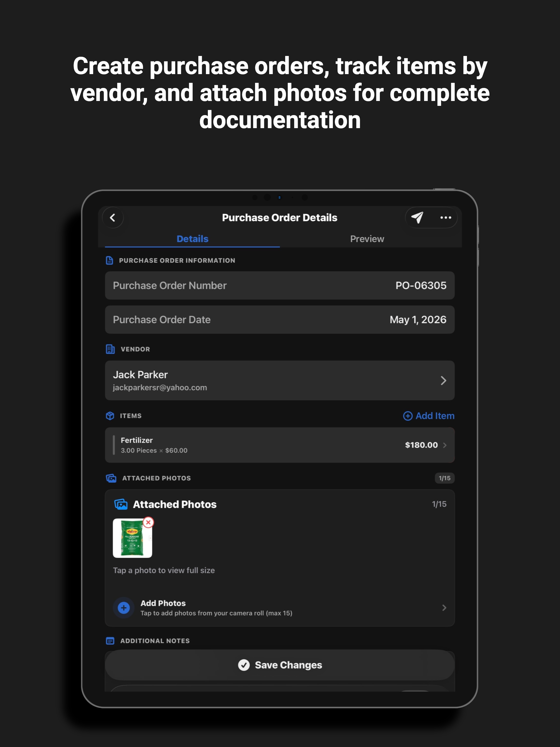The image size is (560, 747).
Task: Click the 1/15 photo count badge
Action: click(445, 478)
